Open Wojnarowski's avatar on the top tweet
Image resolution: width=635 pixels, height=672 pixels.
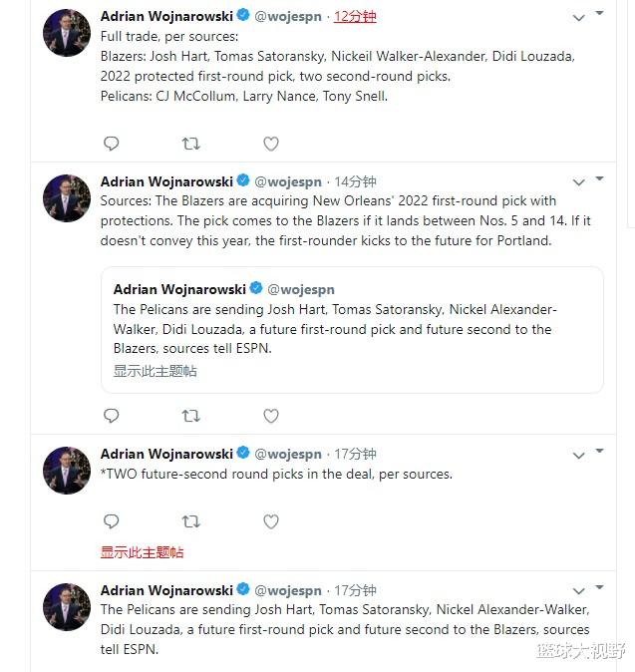pyautogui.click(x=67, y=33)
